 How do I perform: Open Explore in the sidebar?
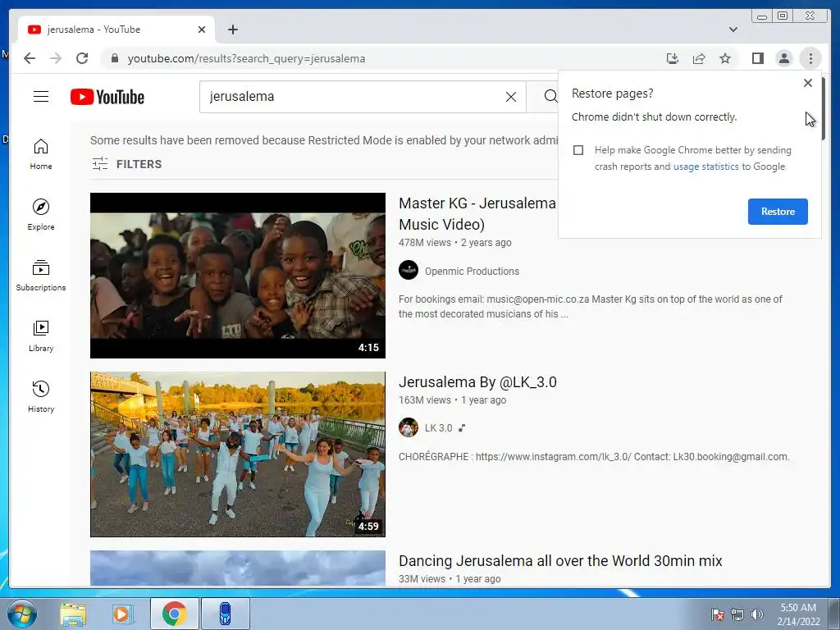(41, 215)
